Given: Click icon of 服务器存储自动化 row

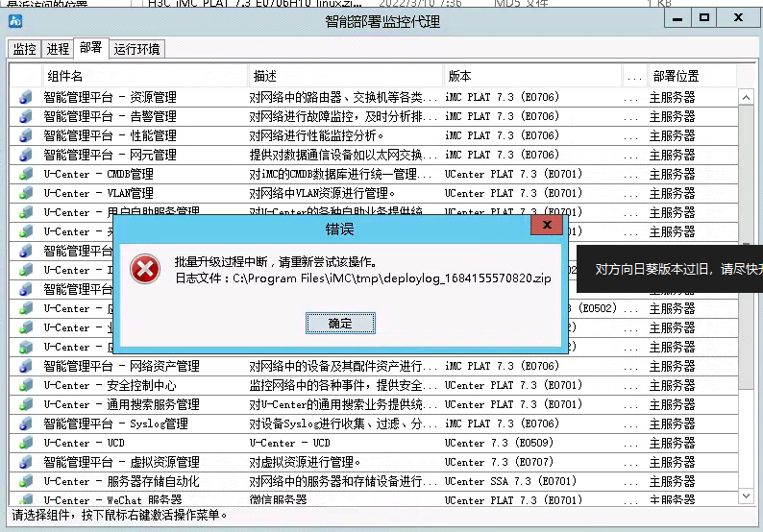Looking at the screenshot, I should [26, 481].
